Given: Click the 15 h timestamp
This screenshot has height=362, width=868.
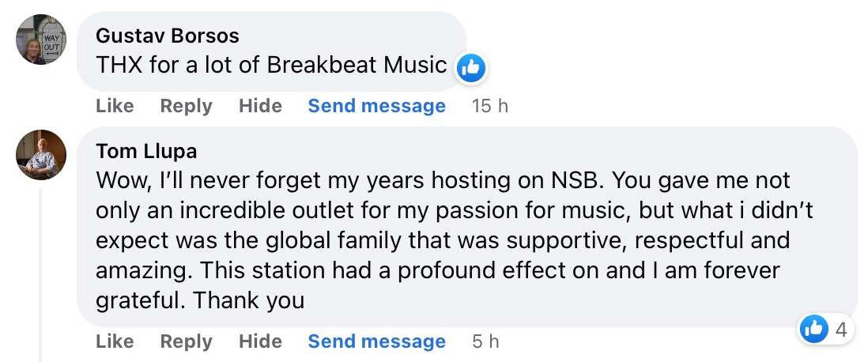Looking at the screenshot, I should [489, 106].
